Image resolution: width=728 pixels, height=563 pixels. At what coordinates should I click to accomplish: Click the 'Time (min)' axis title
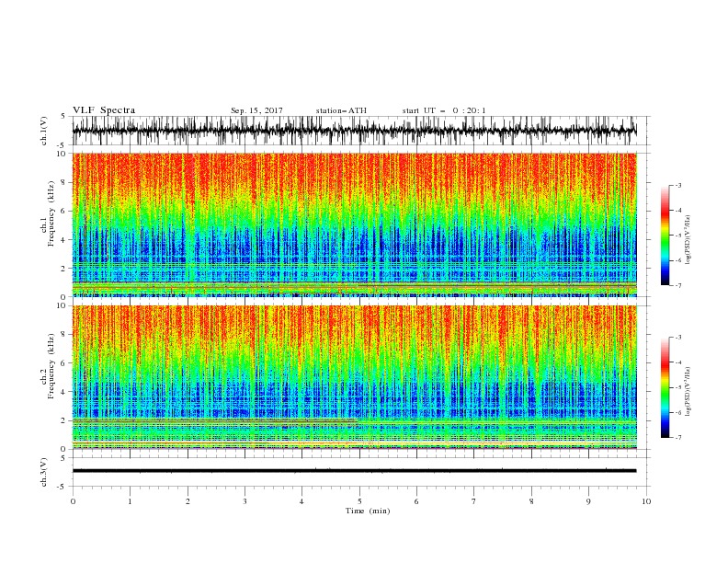pos(368,511)
